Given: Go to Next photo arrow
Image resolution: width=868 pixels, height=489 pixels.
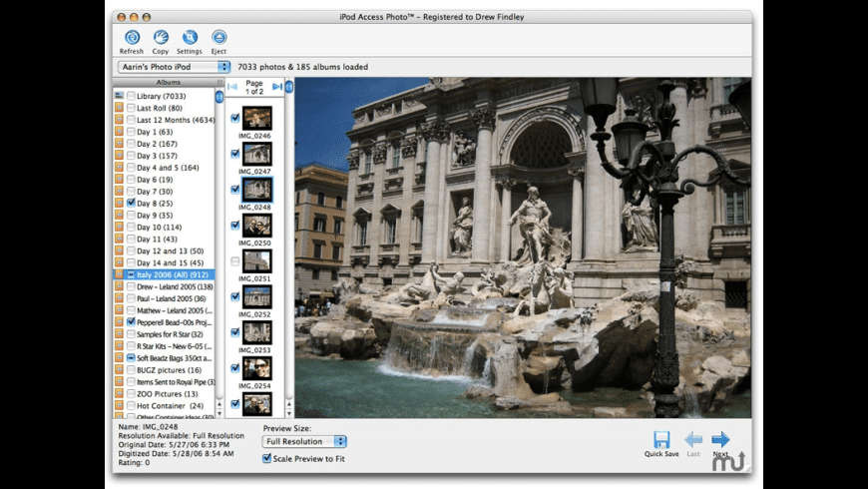Looking at the screenshot, I should (x=720, y=440).
